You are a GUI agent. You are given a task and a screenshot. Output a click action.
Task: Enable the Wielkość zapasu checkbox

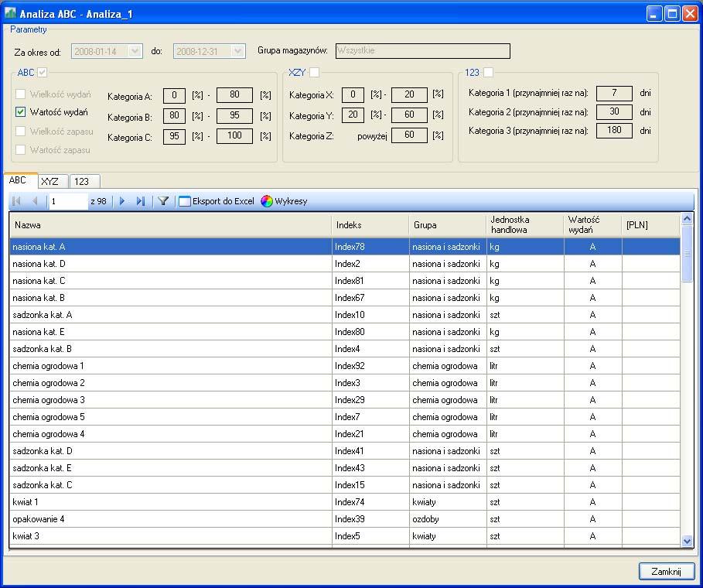(x=20, y=131)
